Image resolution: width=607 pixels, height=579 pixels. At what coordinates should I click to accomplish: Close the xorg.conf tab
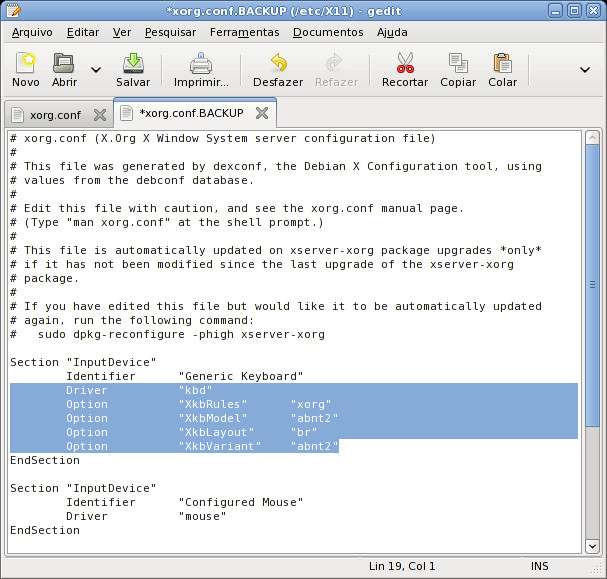(100, 115)
